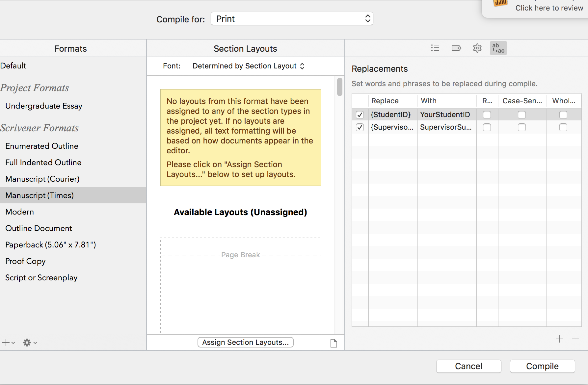Click the Cancel button
The image size is (588, 385).
[x=468, y=366]
